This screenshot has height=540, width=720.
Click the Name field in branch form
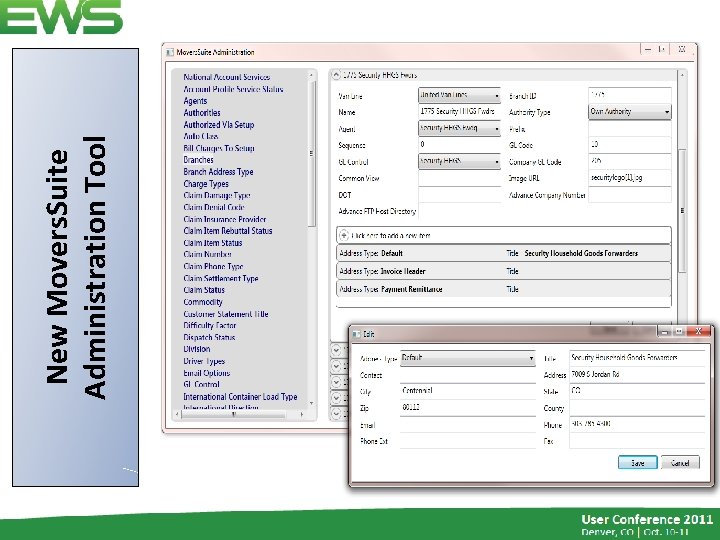click(459, 112)
